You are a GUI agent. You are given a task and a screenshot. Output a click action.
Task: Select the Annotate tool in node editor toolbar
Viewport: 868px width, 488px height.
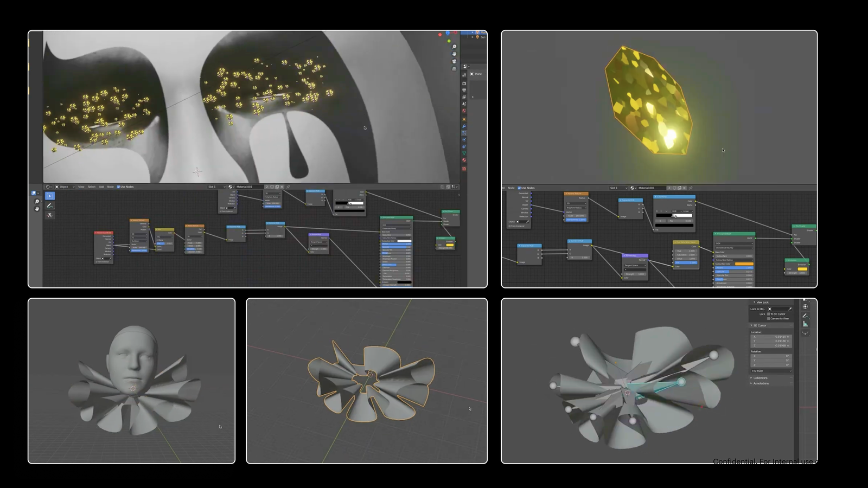[x=49, y=206]
